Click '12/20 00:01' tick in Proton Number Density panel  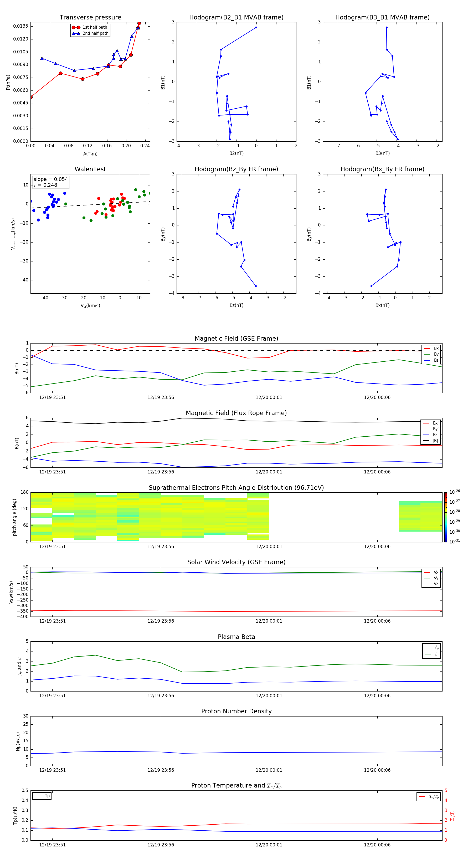(x=269, y=770)
